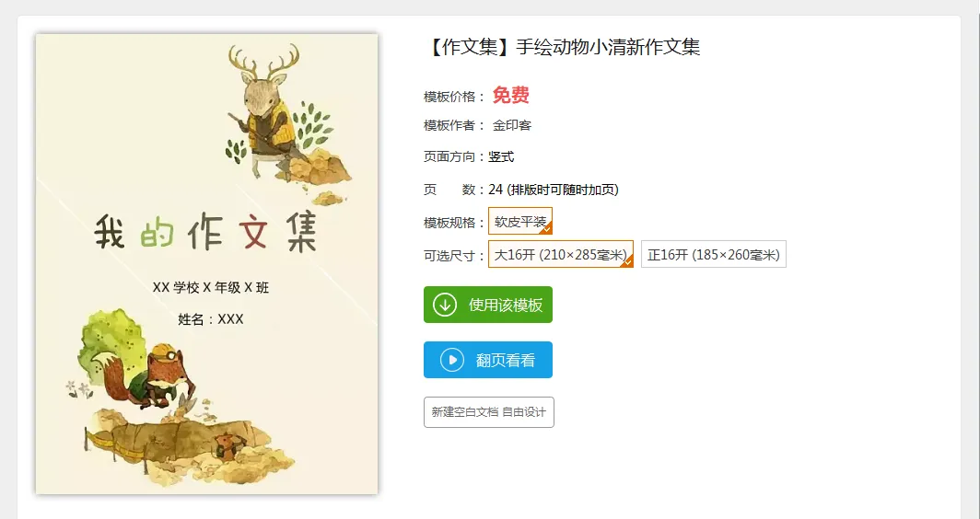This screenshot has height=519, width=980.
Task: Click the orange checkmark corner on 软皮平装
Action: pyautogui.click(x=546, y=228)
